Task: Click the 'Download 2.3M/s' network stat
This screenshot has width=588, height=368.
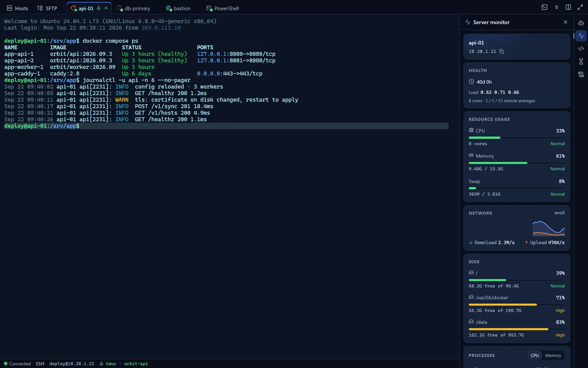Action: (x=492, y=242)
